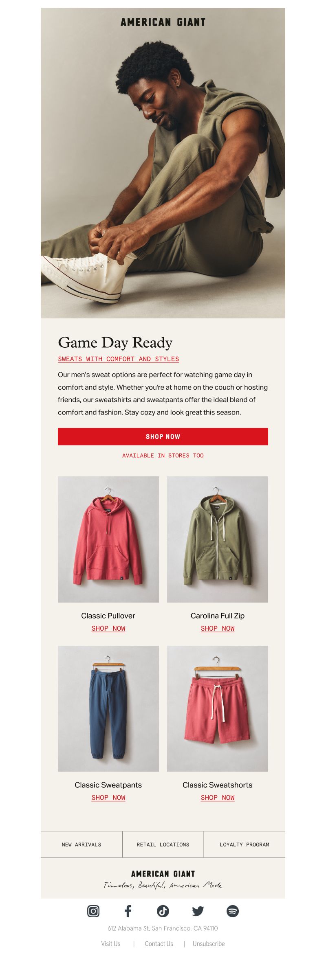Click the red Shop Now banner button
Viewport: 326px width, 980px height.
(163, 436)
